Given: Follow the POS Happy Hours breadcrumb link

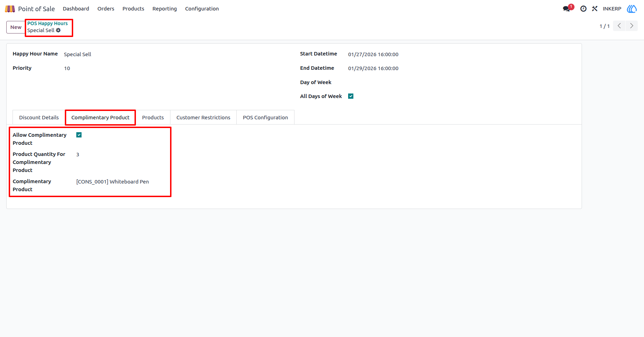Looking at the screenshot, I should point(47,23).
